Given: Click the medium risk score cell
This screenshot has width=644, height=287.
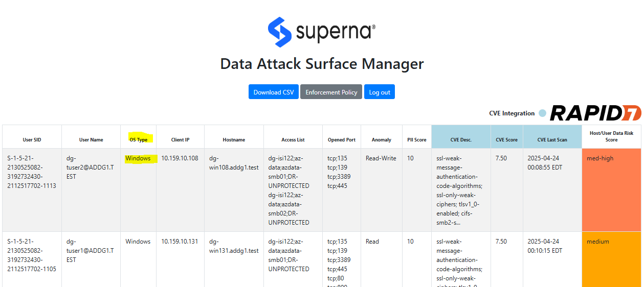Looking at the screenshot, I should click(611, 259).
